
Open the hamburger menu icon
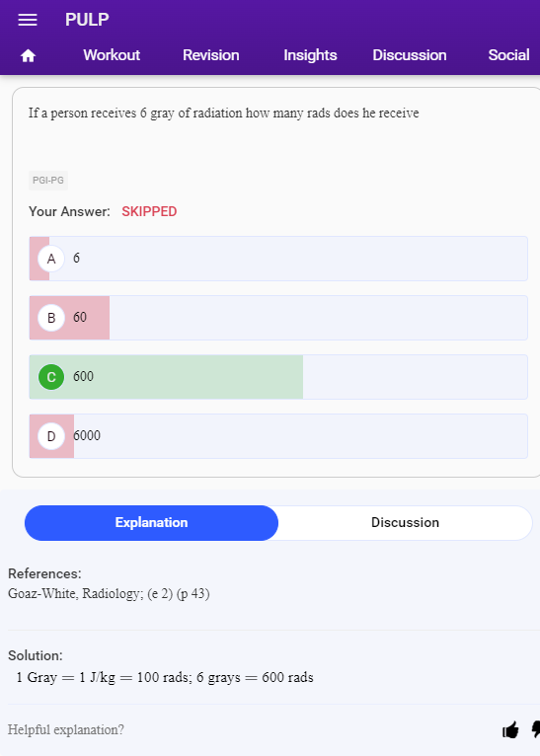[28, 20]
